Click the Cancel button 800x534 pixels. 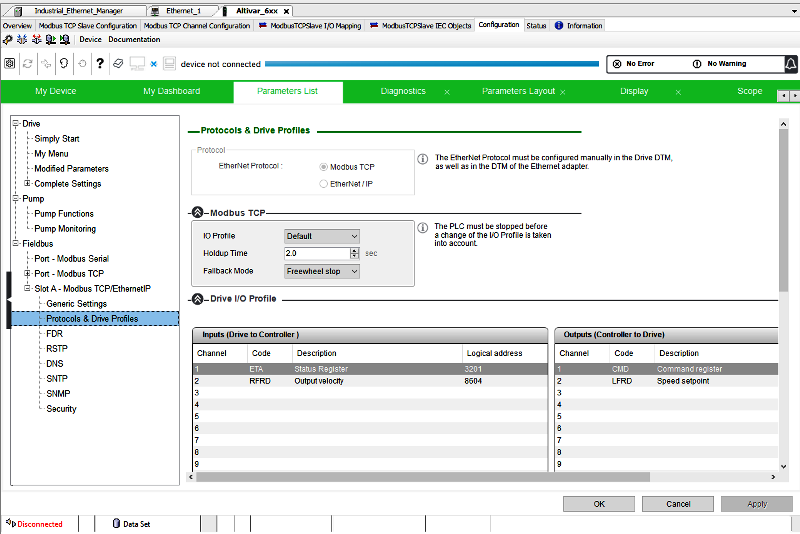tap(678, 504)
